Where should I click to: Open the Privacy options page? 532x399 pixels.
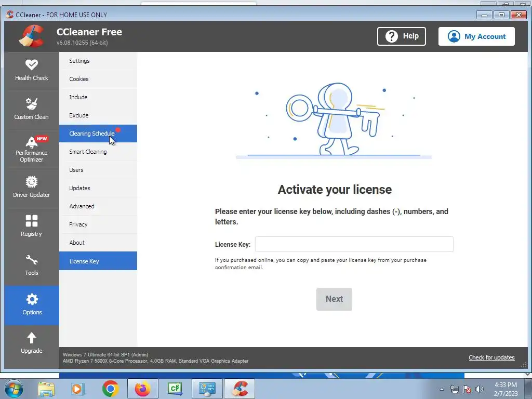click(x=98, y=224)
